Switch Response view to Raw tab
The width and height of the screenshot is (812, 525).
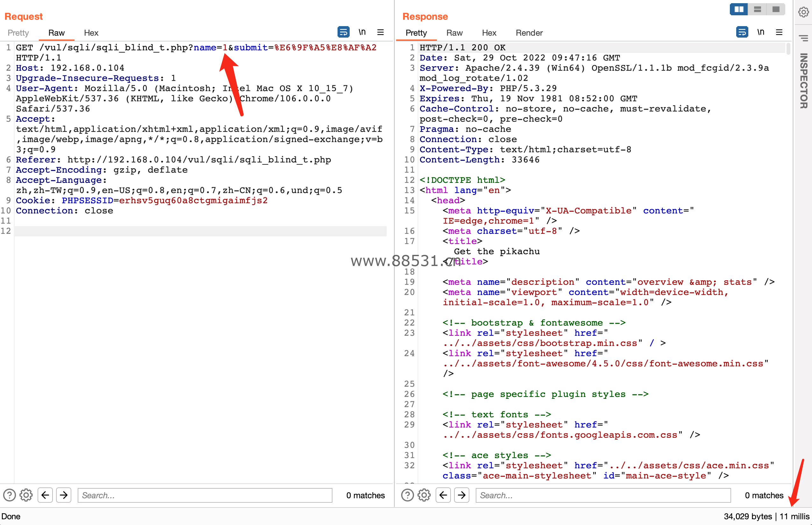454,33
